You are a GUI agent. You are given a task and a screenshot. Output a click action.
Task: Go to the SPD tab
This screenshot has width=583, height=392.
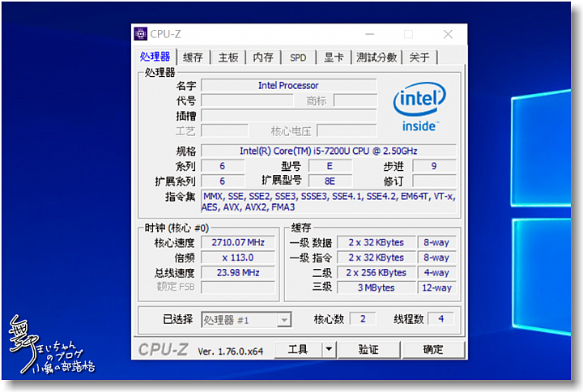tap(298, 58)
